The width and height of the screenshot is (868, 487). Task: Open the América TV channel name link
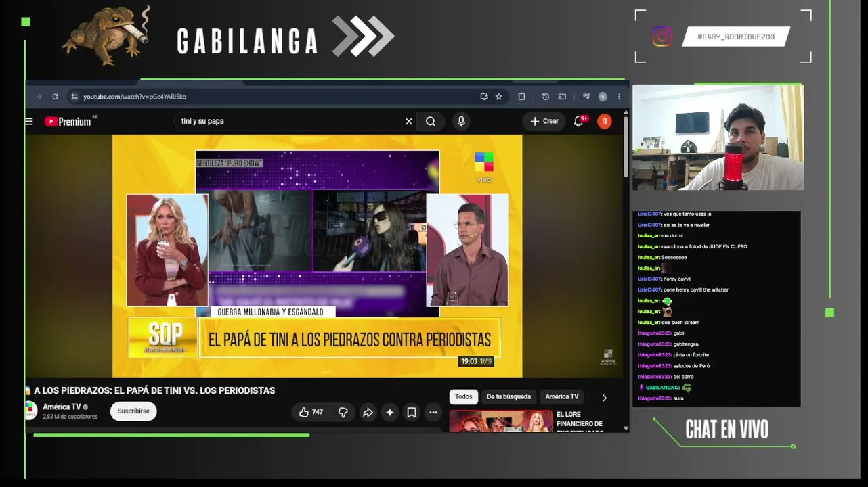(62, 407)
